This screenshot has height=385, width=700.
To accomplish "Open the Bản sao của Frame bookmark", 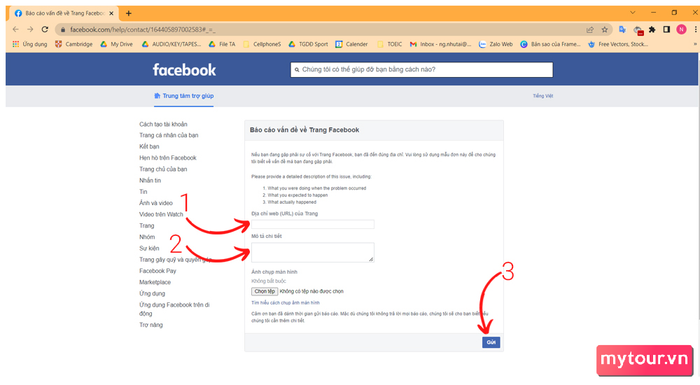I will click(x=550, y=44).
